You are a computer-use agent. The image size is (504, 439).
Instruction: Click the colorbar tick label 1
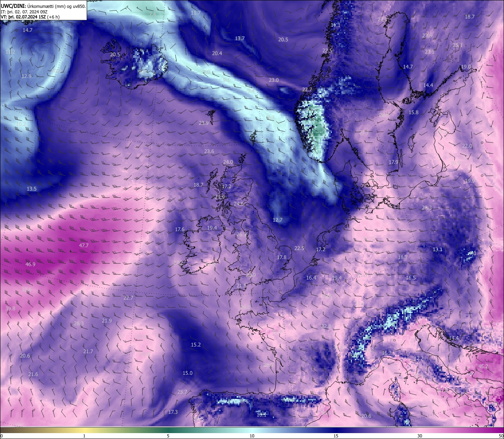(x=84, y=435)
